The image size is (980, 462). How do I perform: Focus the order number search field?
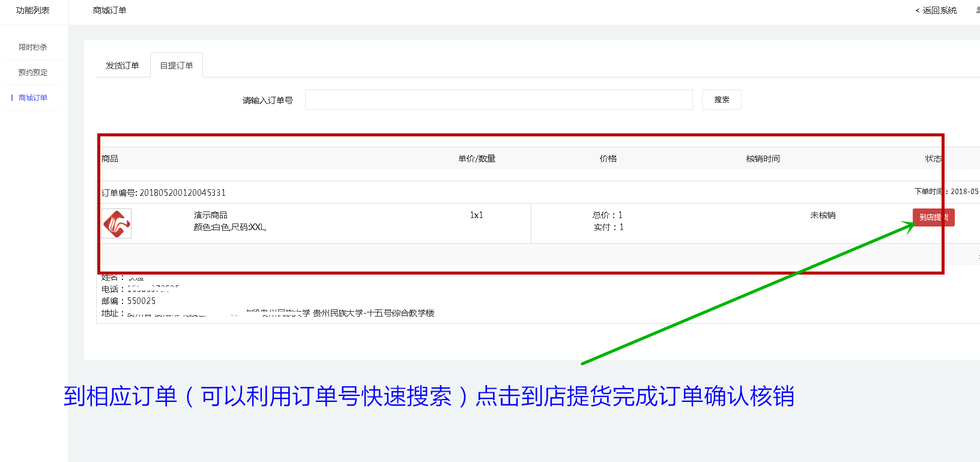499,100
